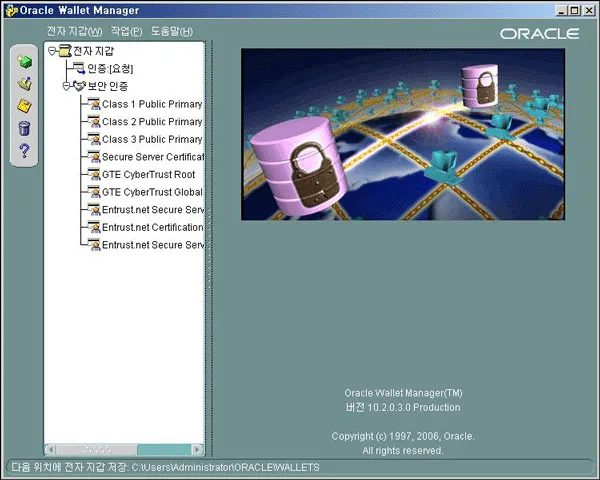Click the Entrust.net Certification row icon
Viewport: 600px width, 480px height.
click(x=94, y=227)
